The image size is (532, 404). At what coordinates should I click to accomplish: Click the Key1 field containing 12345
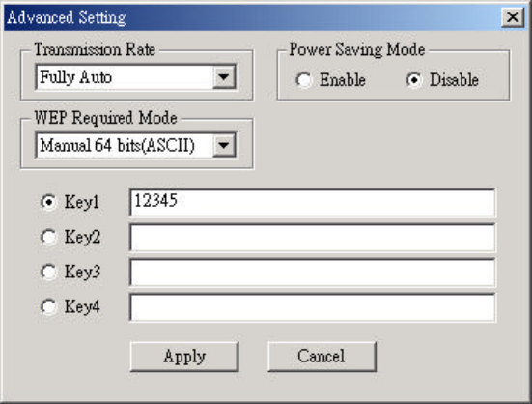tap(312, 203)
